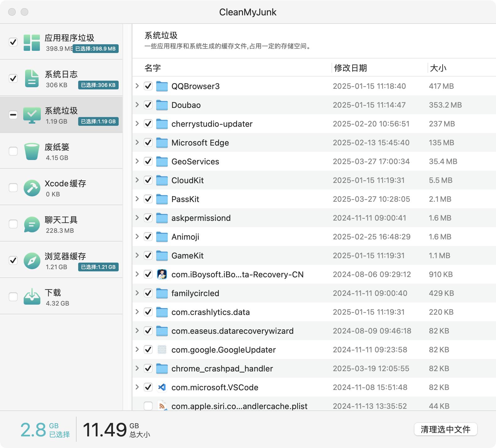Image resolution: width=496 pixels, height=448 pixels.
Task: Click the com.google.GoogleUpdater app icon
Action: coord(162,349)
